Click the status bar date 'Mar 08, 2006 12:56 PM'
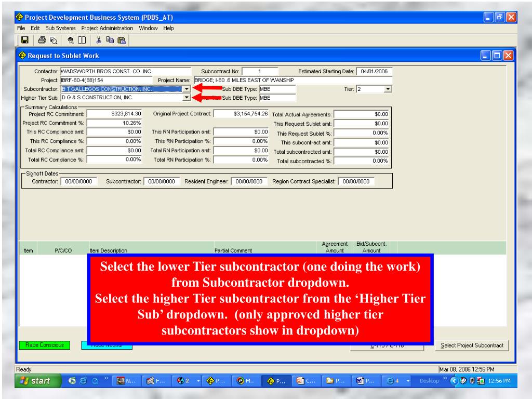The height and width of the screenshot is (399, 532). [x=467, y=369]
